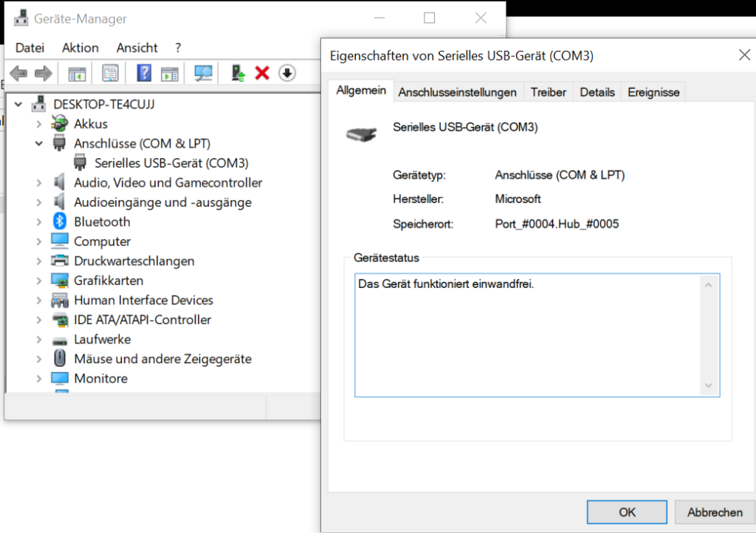Viewport: 756px width, 533px height.
Task: Open the Aktion menu
Action: (x=80, y=47)
